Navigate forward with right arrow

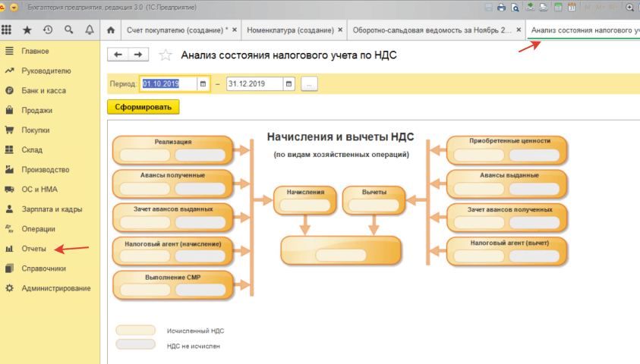point(138,55)
